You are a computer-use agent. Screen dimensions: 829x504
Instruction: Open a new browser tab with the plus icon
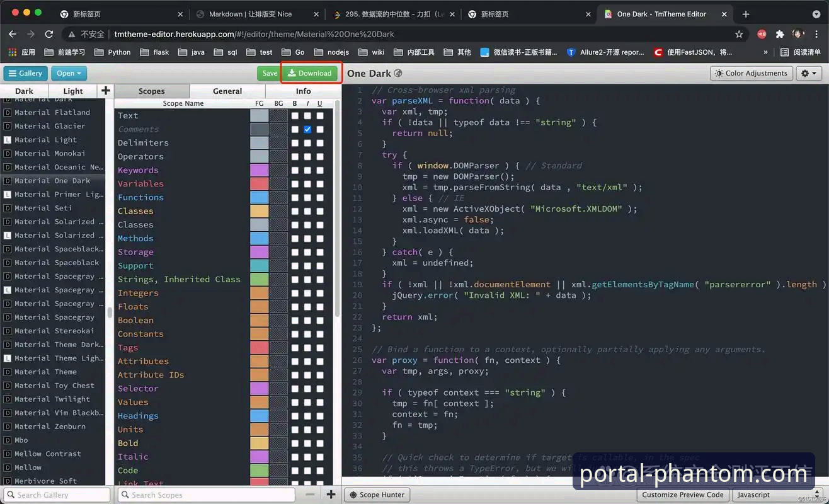(x=746, y=14)
